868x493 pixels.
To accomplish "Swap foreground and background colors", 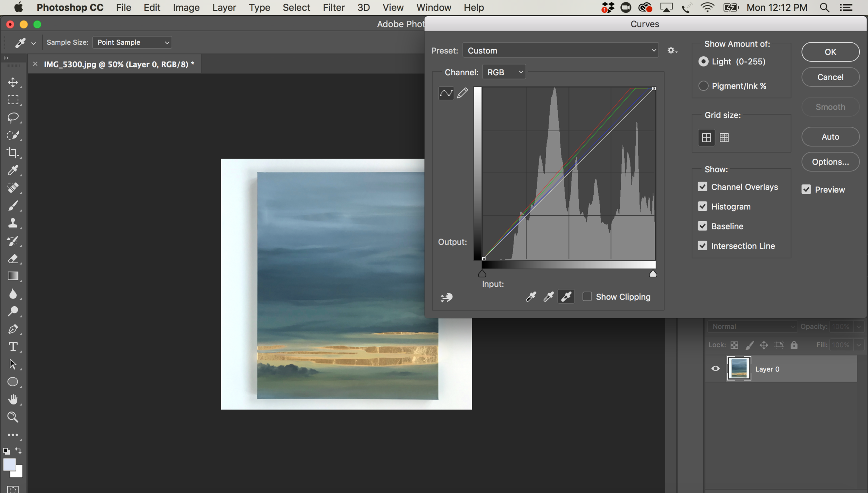I will 18,451.
